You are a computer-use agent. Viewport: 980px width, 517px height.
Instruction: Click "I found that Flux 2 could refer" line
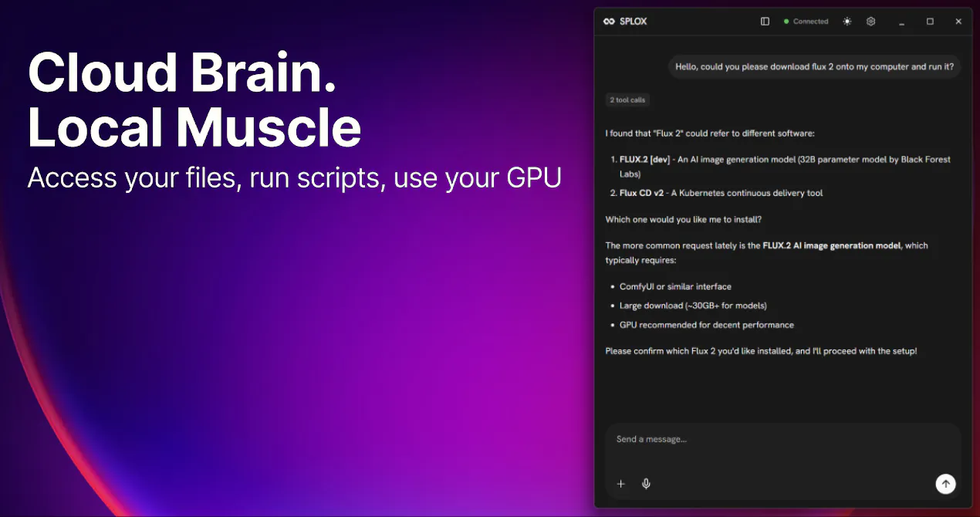coord(709,133)
